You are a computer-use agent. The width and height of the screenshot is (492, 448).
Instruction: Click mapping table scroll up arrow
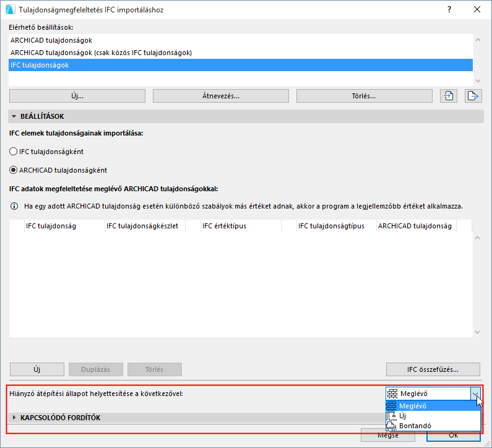tap(477, 238)
